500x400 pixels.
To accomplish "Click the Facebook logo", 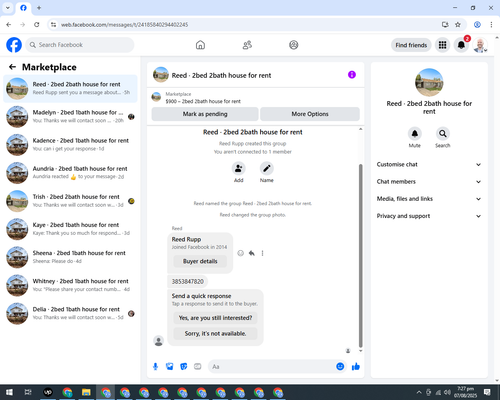I will (14, 45).
